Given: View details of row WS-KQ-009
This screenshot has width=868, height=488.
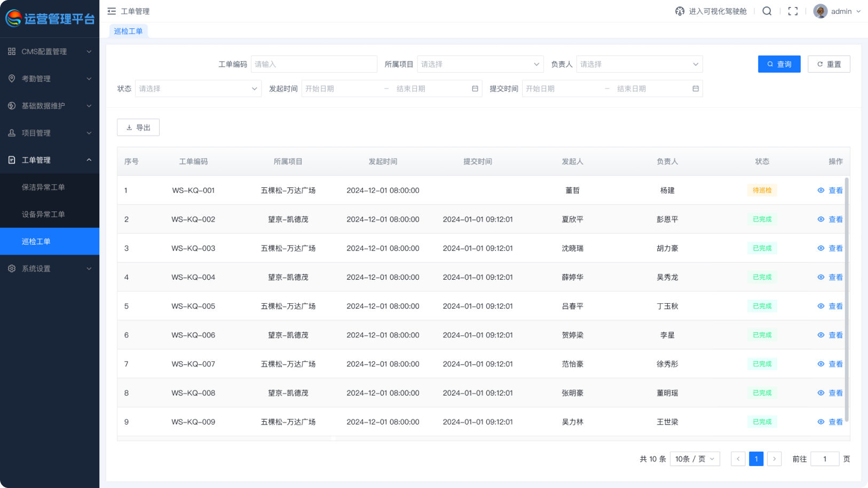Looking at the screenshot, I should point(830,422).
